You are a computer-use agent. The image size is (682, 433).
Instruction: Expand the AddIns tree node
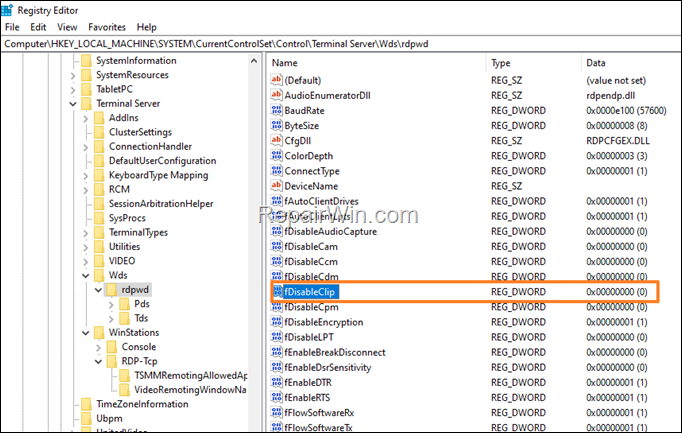[x=85, y=118]
